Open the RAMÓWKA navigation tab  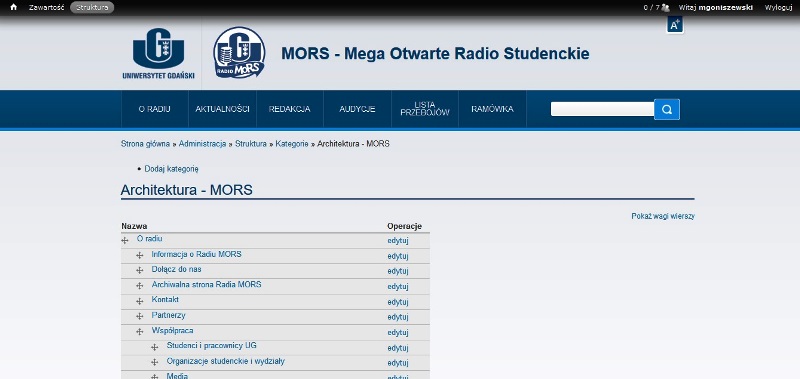tap(492, 109)
